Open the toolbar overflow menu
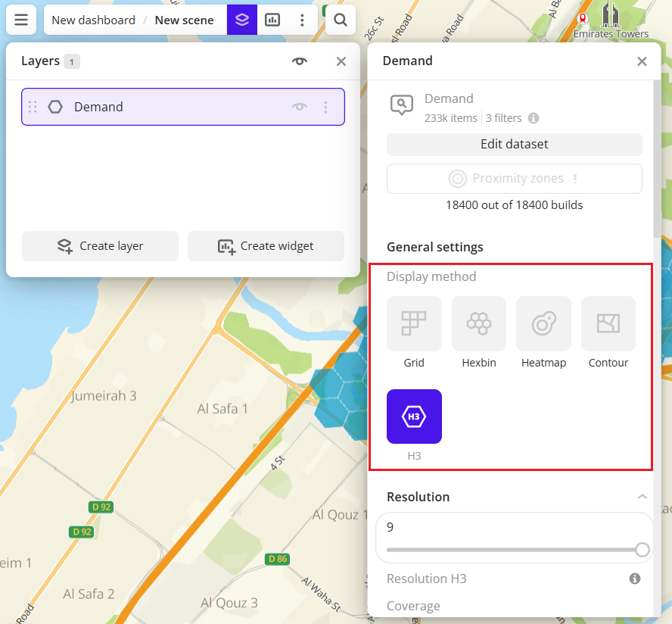672x624 pixels. tap(303, 20)
